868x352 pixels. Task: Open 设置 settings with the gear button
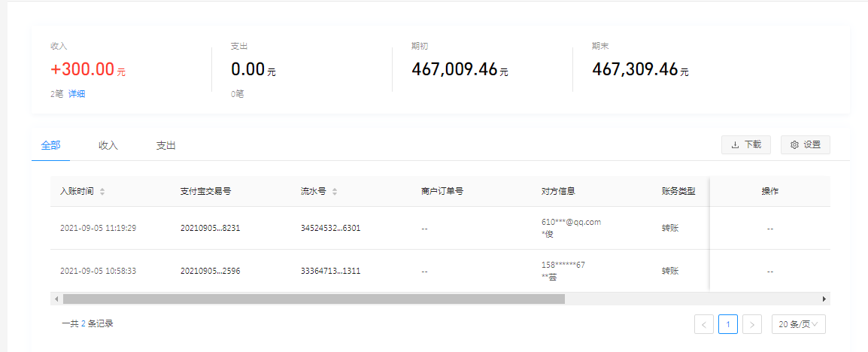point(805,145)
